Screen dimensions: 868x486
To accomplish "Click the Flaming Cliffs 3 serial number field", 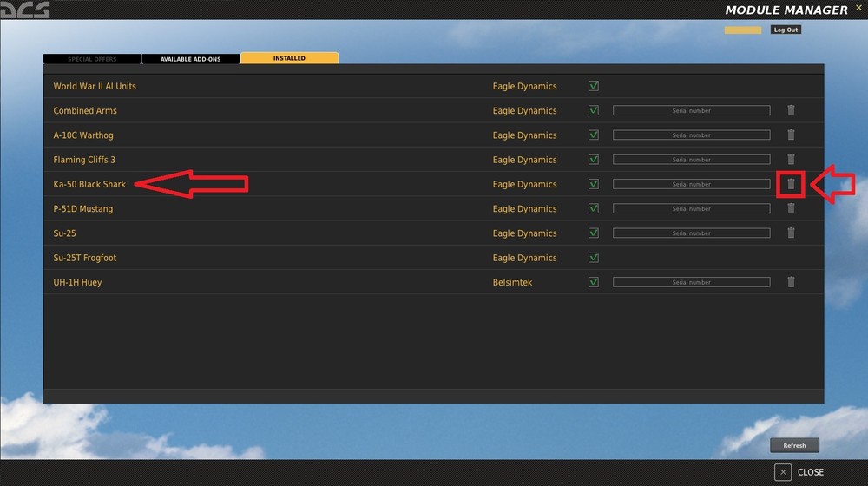I will coord(692,160).
